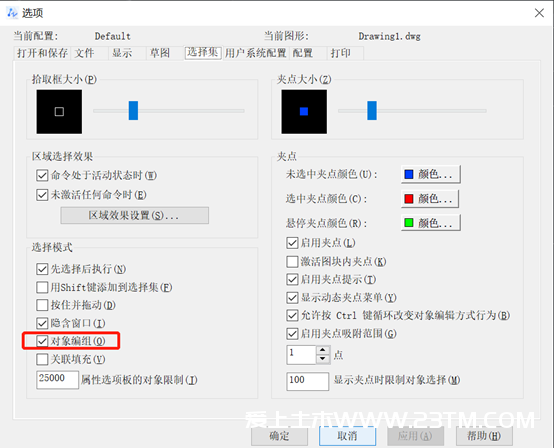Open hover grip color (悬停夹点颜色) picker
This screenshot has width=554, height=448.
click(431, 223)
